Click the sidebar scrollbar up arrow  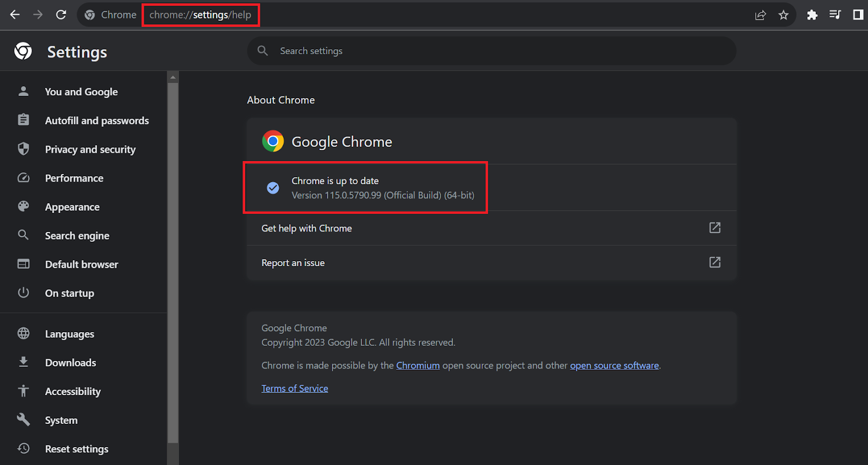(173, 77)
